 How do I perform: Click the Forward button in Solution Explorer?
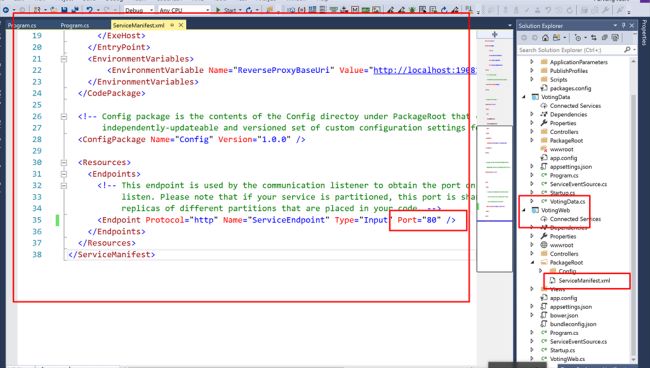click(535, 38)
